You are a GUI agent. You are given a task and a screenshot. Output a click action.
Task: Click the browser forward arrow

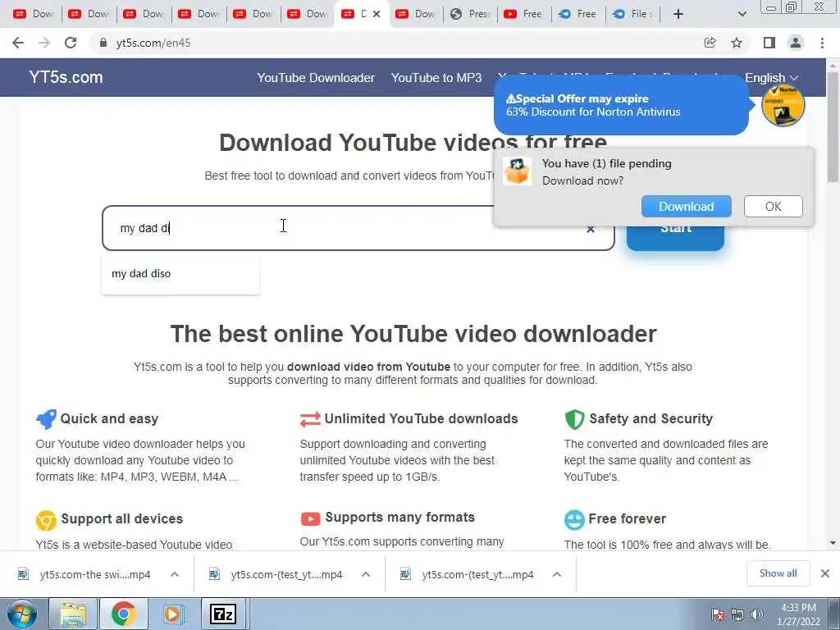click(44, 43)
